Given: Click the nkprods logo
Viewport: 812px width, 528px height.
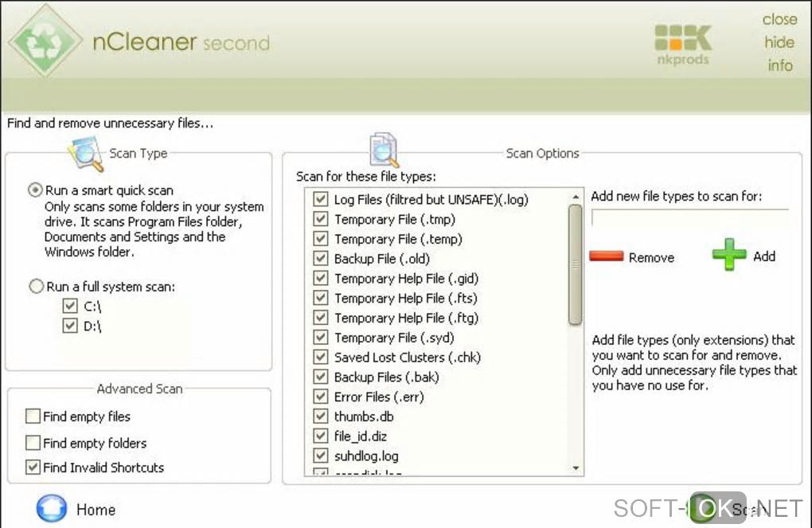Looking at the screenshot, I should point(683,45).
